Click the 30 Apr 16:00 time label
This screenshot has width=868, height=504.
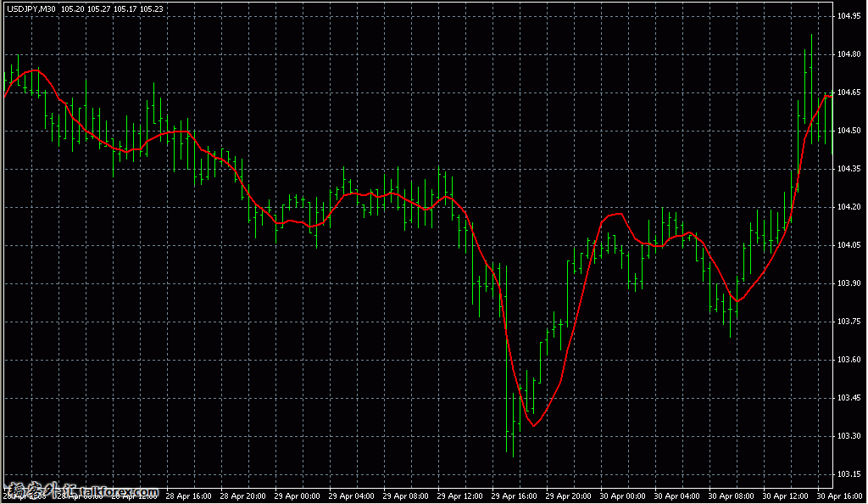[840, 496]
